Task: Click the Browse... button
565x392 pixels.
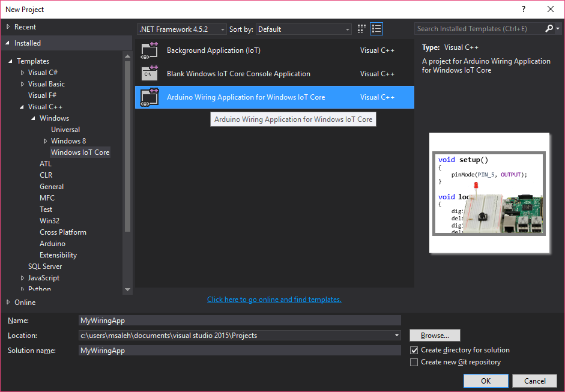Action: 435,336
